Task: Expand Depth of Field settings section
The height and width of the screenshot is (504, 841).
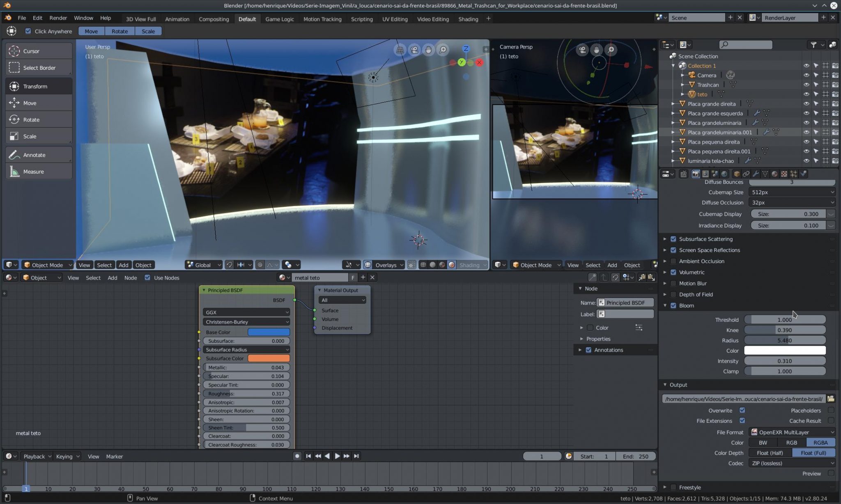Action: [664, 294]
